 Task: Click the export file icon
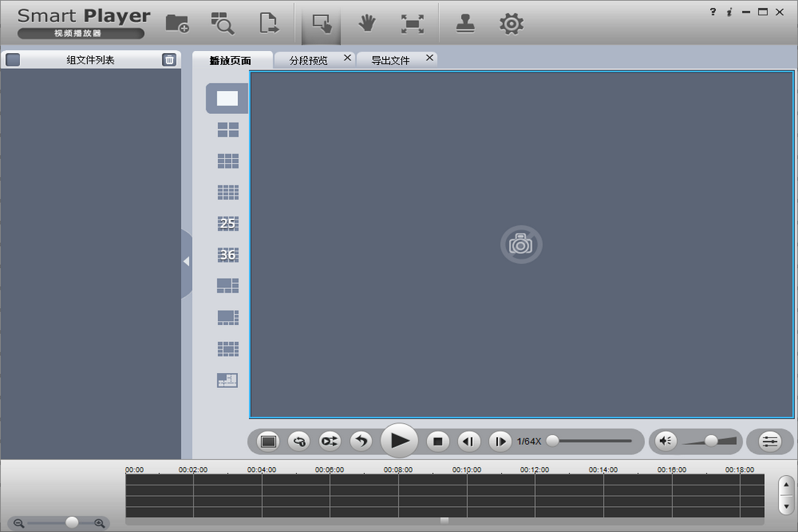[x=269, y=24]
